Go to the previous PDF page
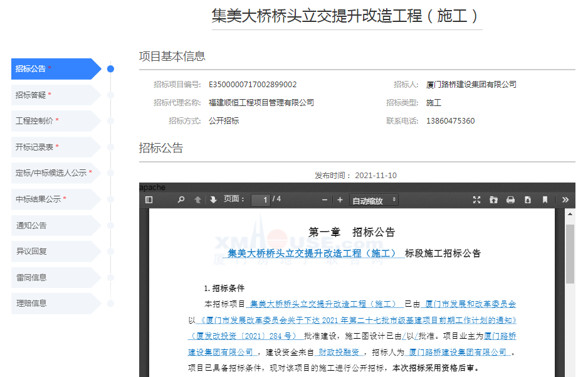 [x=197, y=200]
